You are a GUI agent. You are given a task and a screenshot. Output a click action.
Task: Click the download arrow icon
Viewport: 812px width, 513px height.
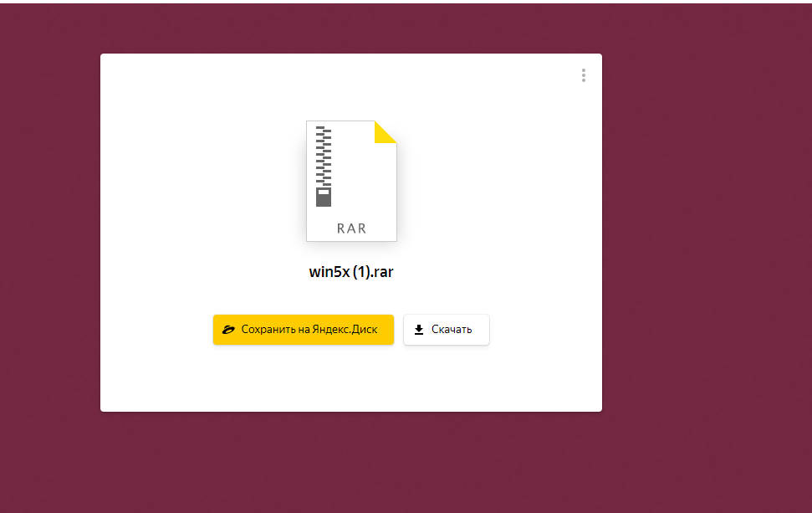click(x=419, y=330)
